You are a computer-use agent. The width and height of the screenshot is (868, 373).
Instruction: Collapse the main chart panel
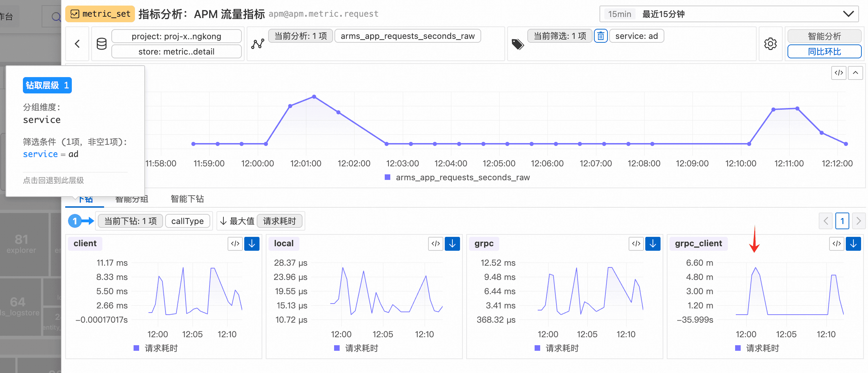(856, 73)
